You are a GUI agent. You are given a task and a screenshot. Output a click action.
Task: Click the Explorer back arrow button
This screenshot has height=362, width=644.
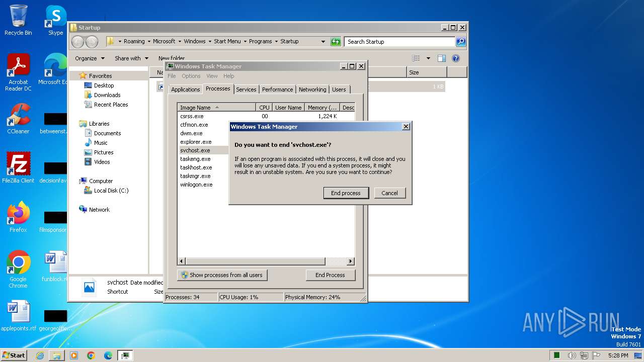pyautogui.click(x=78, y=42)
